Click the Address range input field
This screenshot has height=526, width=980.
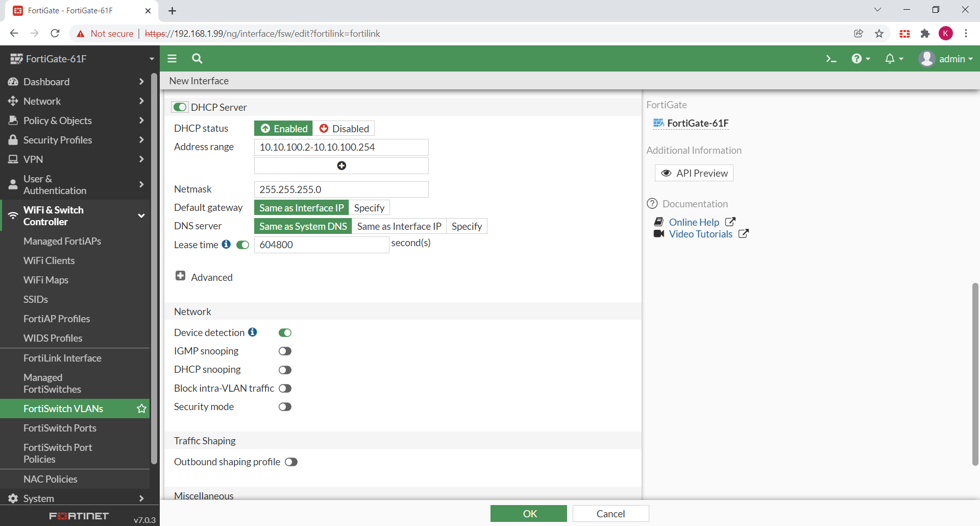(341, 147)
